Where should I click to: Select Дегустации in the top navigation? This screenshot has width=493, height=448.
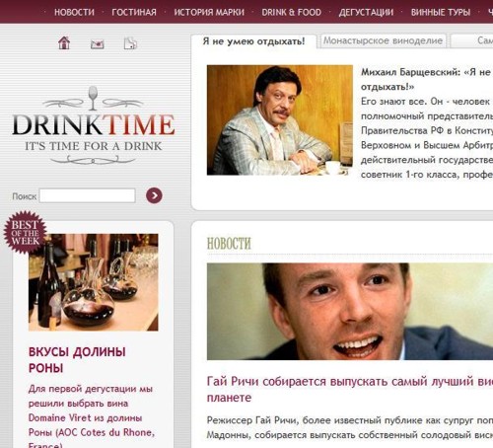pyautogui.click(x=366, y=12)
